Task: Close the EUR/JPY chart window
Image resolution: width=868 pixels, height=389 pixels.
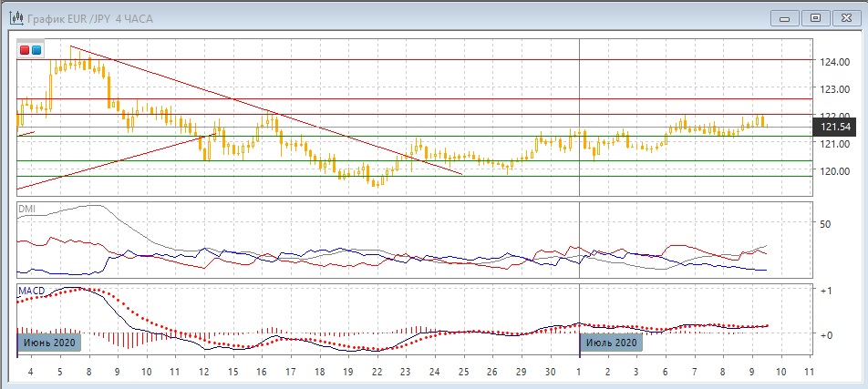Action: point(846,18)
